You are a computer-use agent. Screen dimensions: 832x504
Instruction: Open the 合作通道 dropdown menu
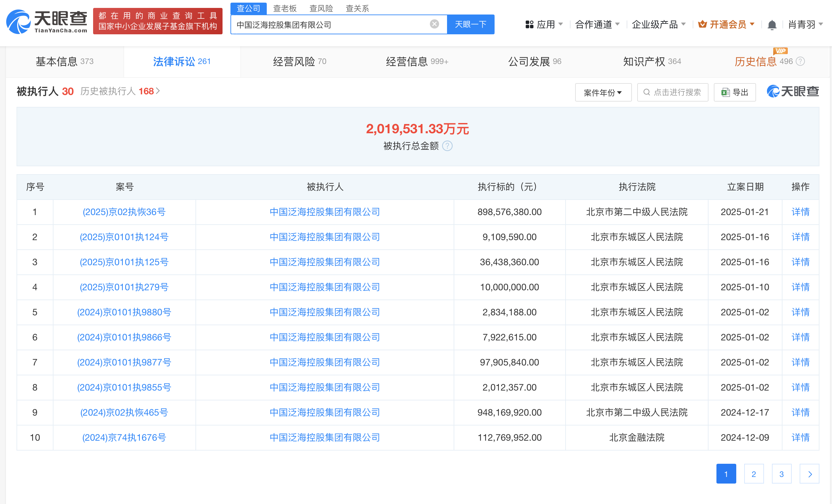click(x=597, y=25)
